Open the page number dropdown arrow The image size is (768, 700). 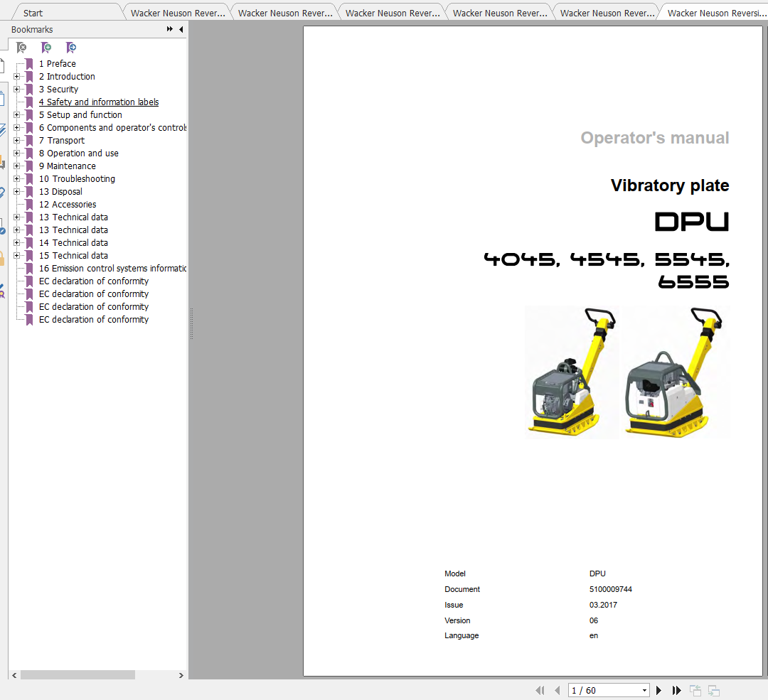click(x=644, y=691)
